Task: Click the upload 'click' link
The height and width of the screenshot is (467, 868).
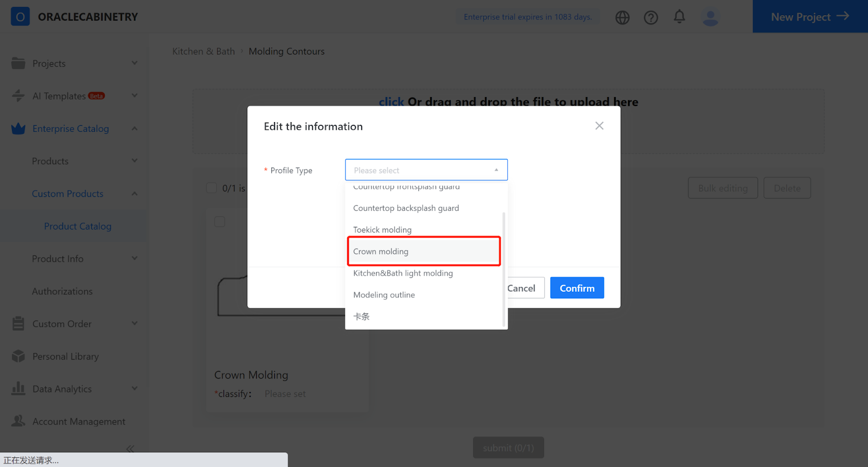Action: (x=391, y=102)
